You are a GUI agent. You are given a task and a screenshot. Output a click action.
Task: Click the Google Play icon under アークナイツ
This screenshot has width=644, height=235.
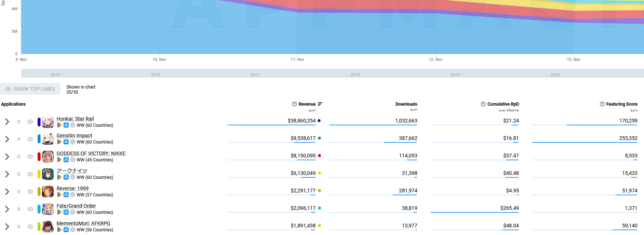coord(59,177)
